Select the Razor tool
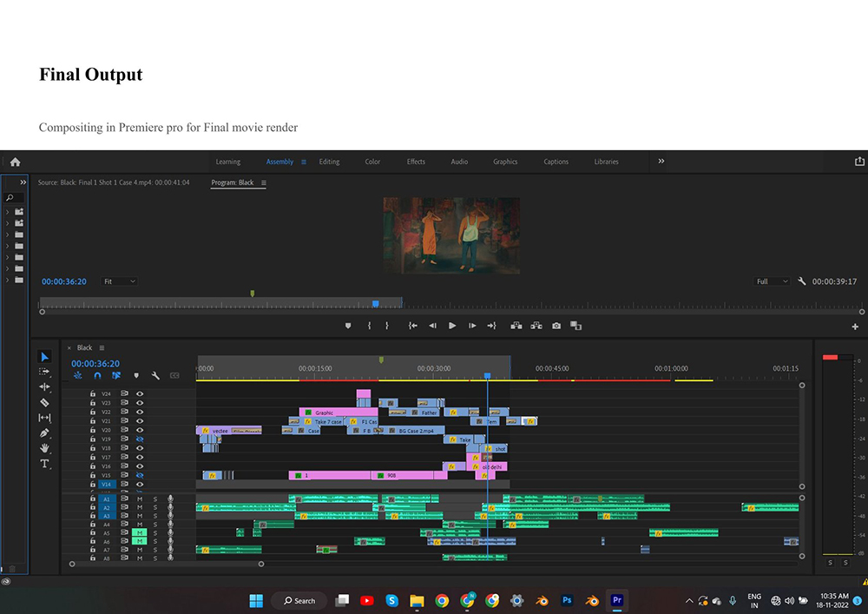 tap(45, 402)
